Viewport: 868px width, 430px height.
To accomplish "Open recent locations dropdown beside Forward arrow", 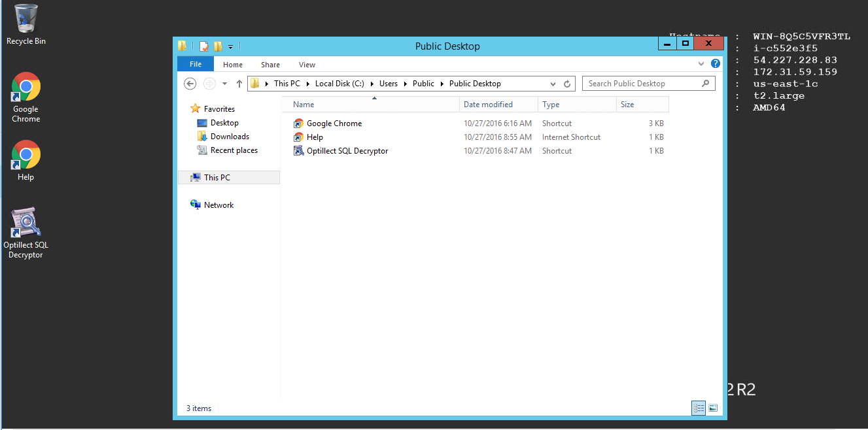I will coord(224,84).
